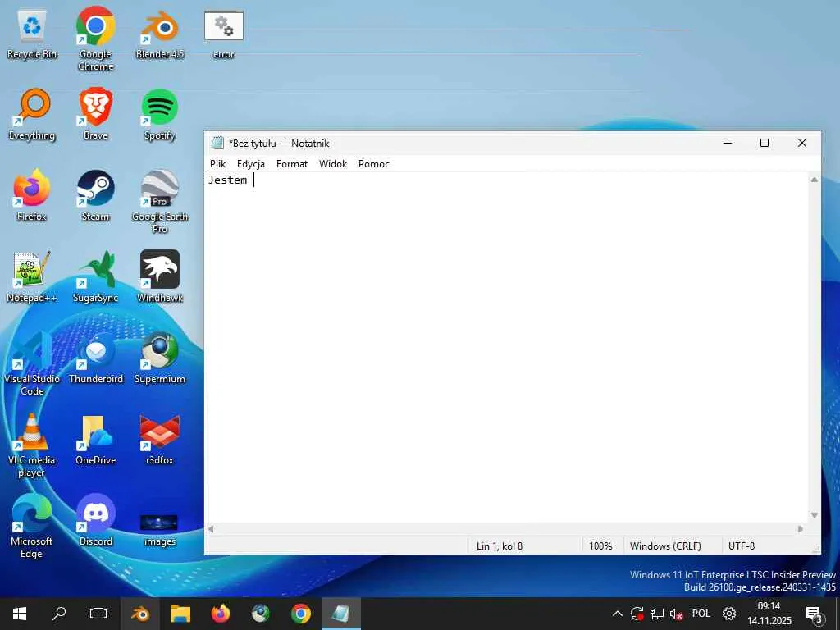The image size is (840, 630).
Task: Select the Steam desktop icon
Action: coord(95,196)
